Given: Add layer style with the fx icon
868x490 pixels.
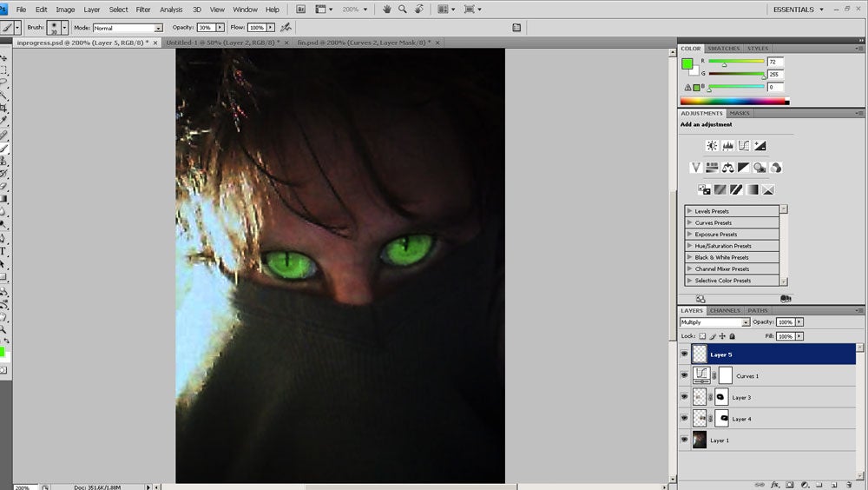Looking at the screenshot, I should point(775,485).
